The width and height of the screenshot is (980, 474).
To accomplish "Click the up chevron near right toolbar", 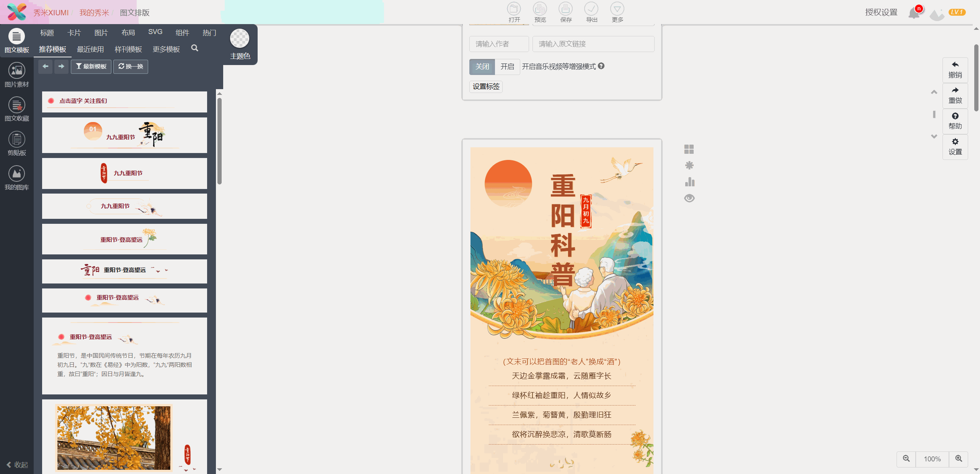I will click(934, 92).
